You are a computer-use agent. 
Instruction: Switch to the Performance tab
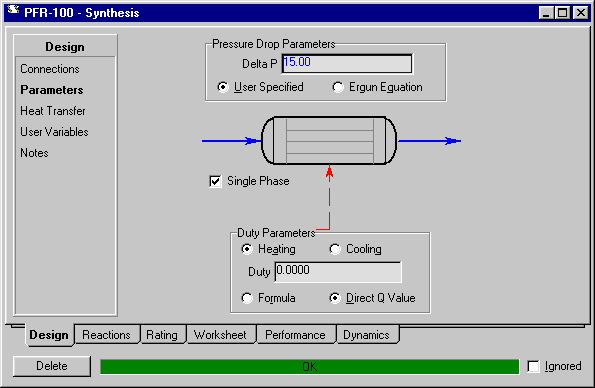coord(295,335)
